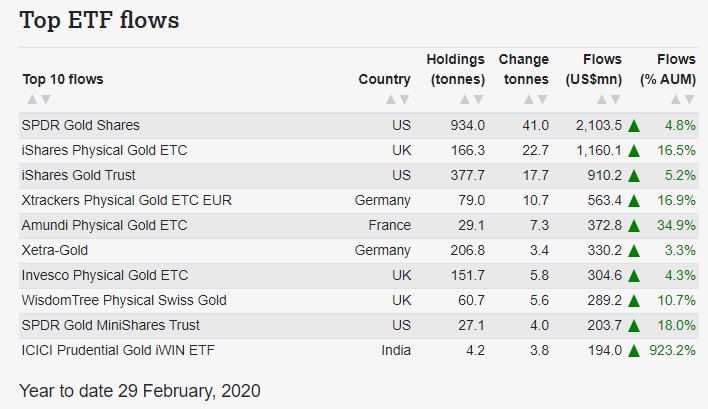Sort Country column ascending arrow
708x409 pixels.
pos(392,99)
